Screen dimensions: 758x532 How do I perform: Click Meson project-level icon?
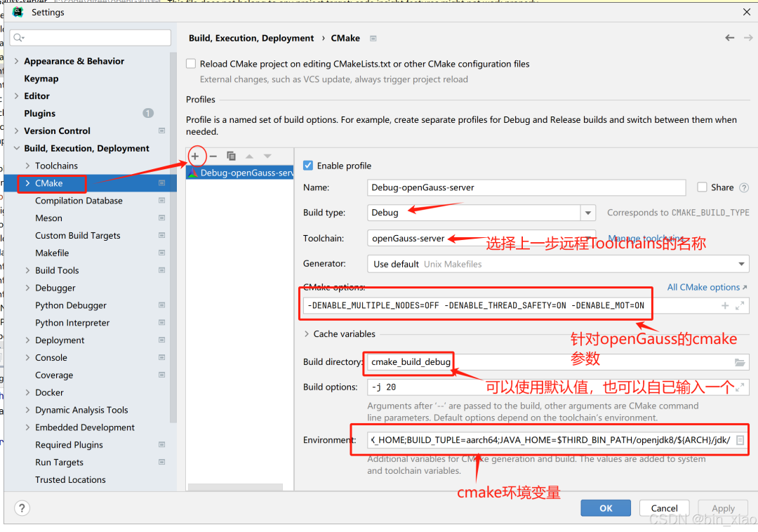[x=162, y=218]
